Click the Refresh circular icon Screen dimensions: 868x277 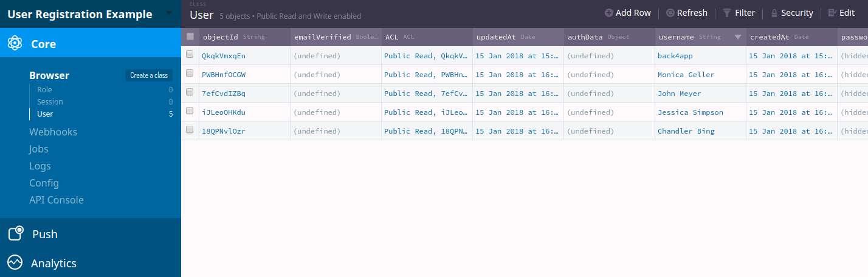pyautogui.click(x=670, y=13)
